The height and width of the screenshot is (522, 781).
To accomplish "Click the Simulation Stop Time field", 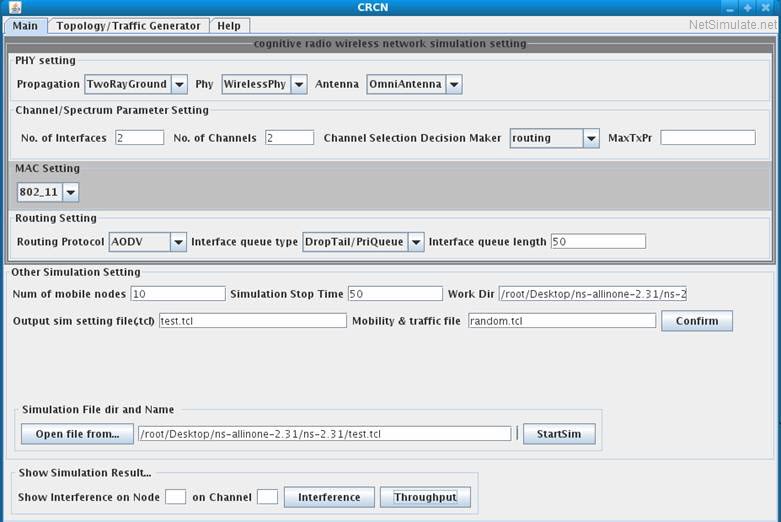I will coord(395,294).
